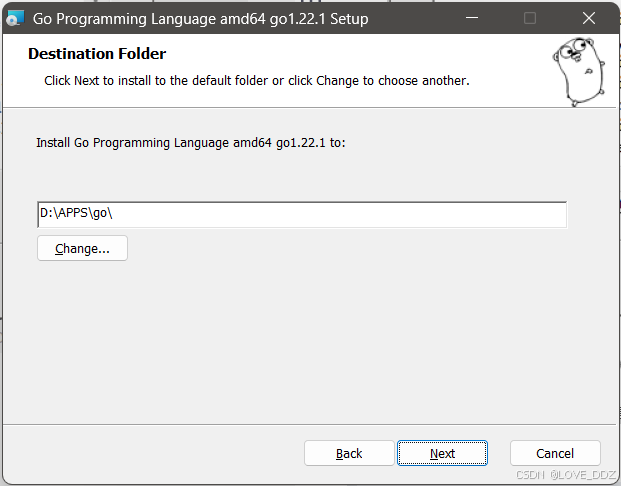Click the Next button

[x=442, y=453]
